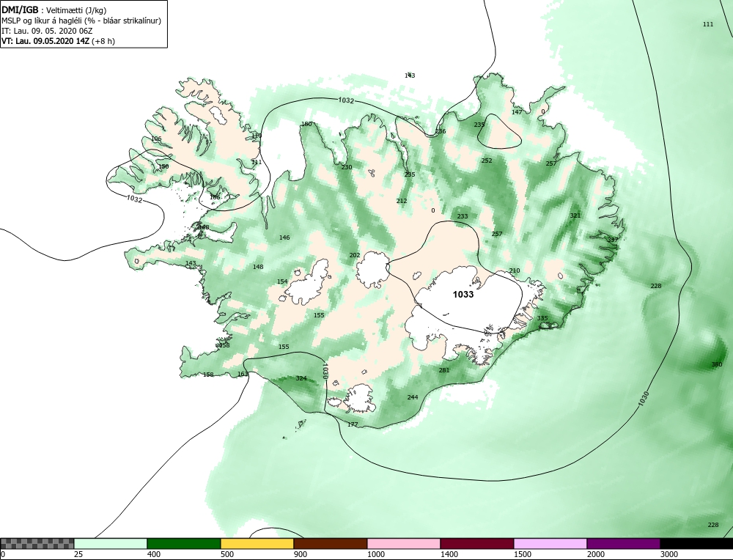
Task: Choose the dark purple 2000–3000 legend swatch
Action: tap(624, 543)
